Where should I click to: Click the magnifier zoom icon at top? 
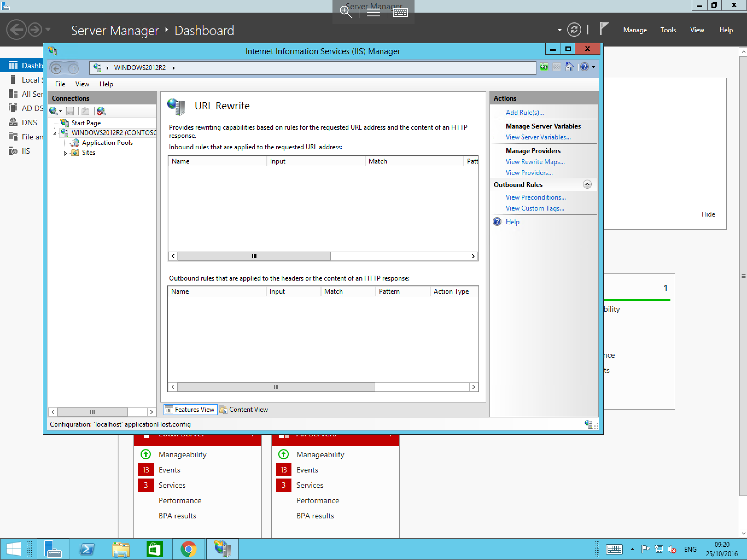[346, 12]
